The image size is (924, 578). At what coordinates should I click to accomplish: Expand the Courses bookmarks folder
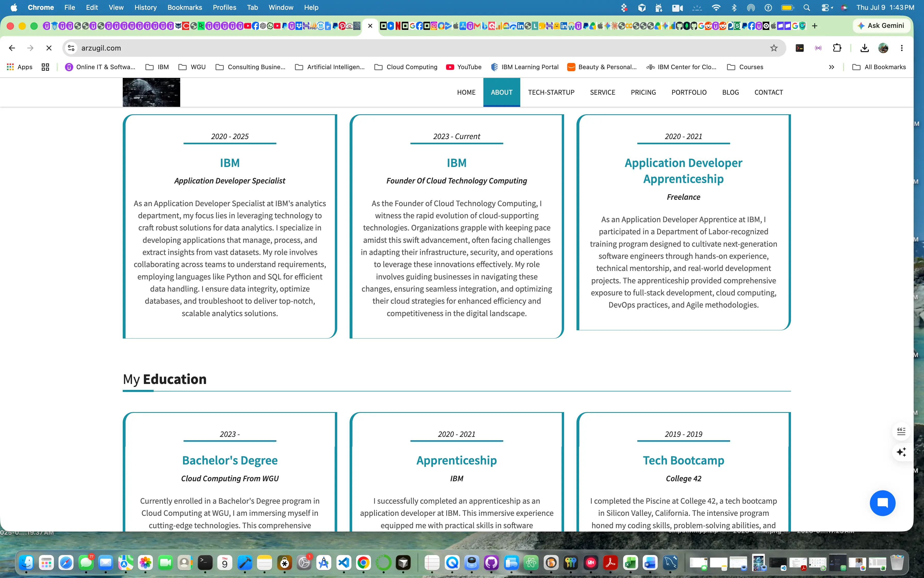(745, 67)
